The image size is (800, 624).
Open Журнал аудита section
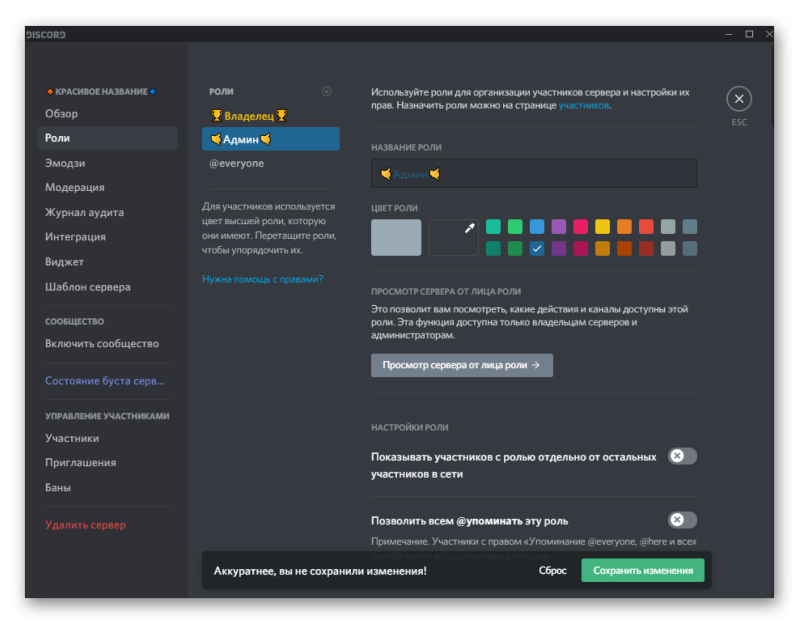[108, 212]
